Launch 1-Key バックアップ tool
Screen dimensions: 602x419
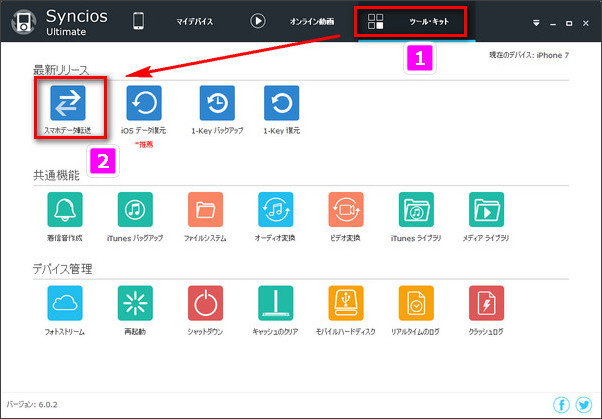pyautogui.click(x=217, y=103)
